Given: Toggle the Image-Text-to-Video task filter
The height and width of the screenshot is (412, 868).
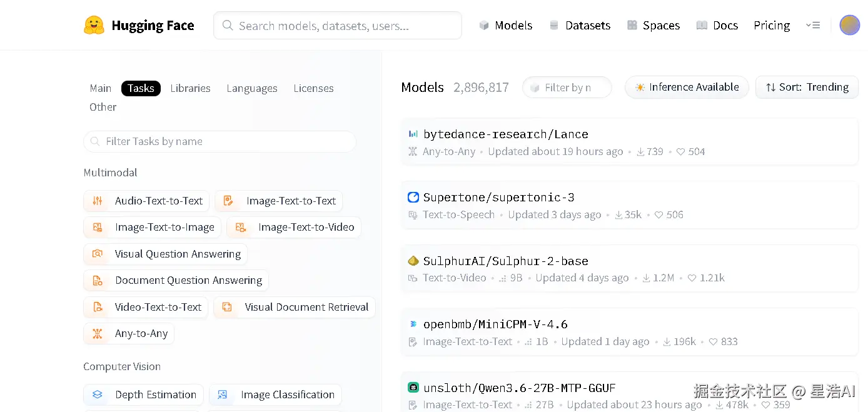Looking at the screenshot, I should click(x=294, y=228).
